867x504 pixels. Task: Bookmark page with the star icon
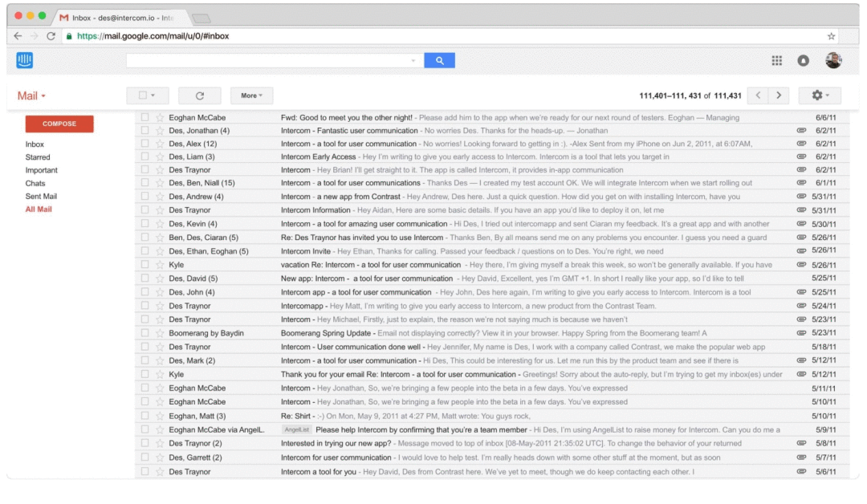click(831, 36)
